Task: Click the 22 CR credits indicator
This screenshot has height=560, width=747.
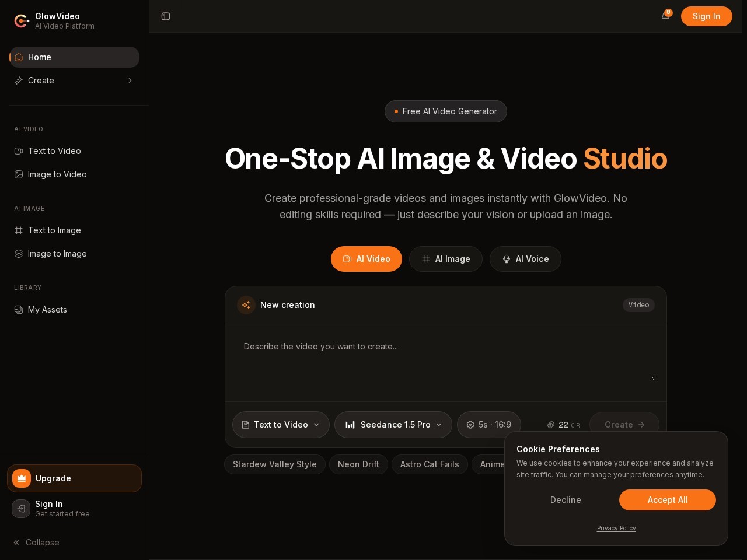Action: click(563, 425)
